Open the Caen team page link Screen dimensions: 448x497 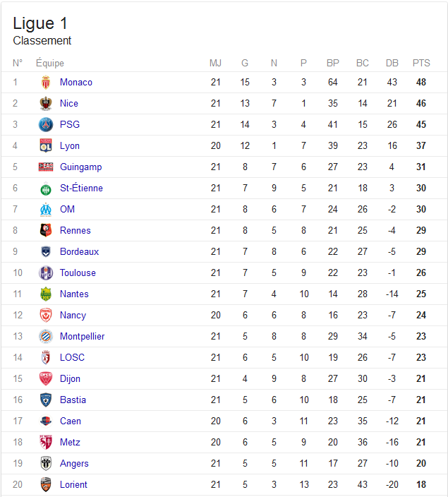tap(71, 421)
